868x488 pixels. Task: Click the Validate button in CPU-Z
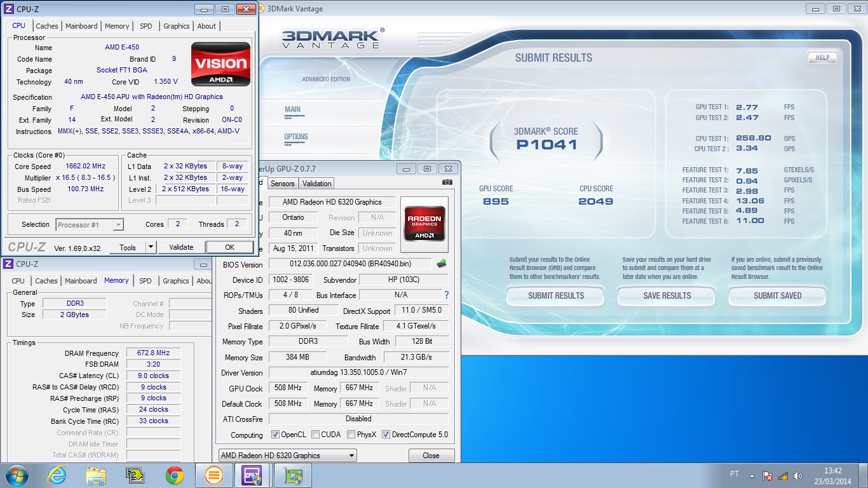pyautogui.click(x=181, y=247)
